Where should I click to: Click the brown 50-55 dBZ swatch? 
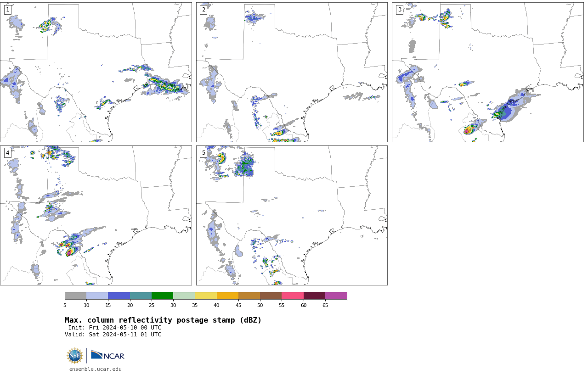coord(271,296)
